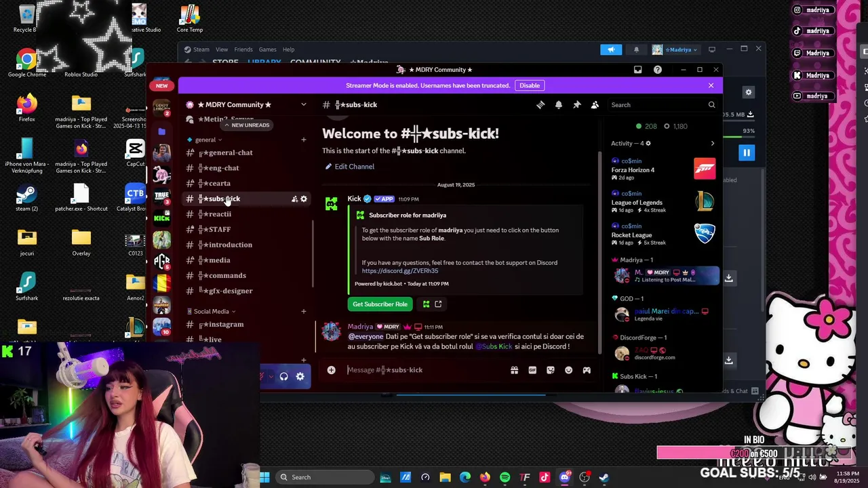Open Google Chrome desktop shortcut
868x488 pixels.
27,63
